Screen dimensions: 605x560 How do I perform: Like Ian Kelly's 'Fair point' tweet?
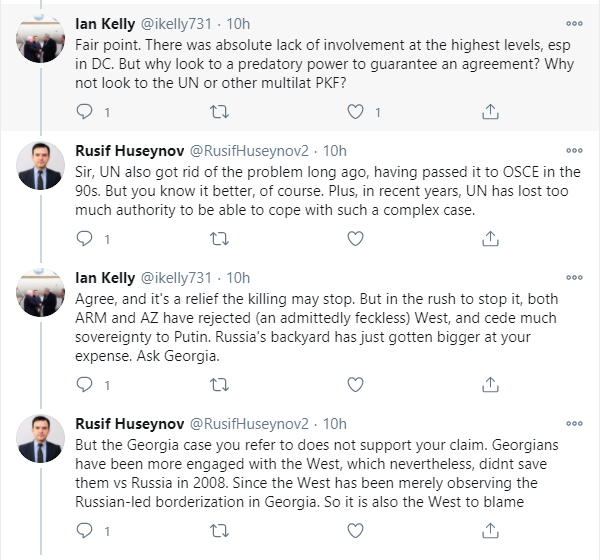click(355, 112)
